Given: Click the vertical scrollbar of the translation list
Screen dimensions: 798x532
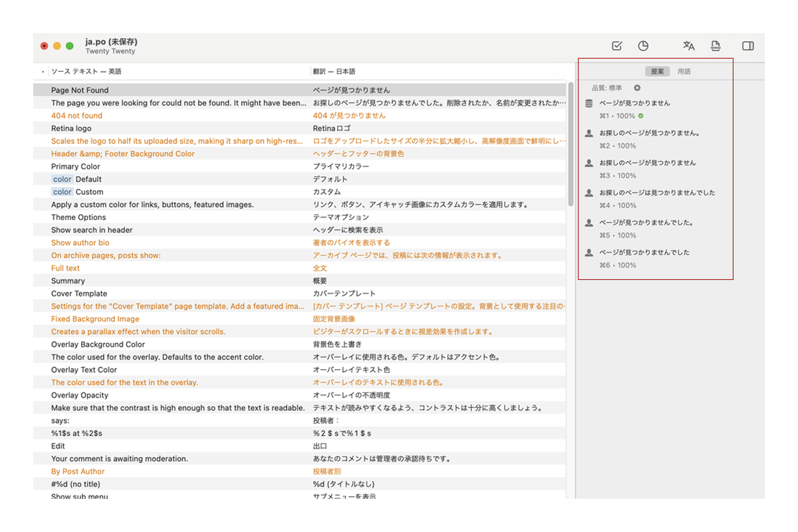Looking at the screenshot, I should (571, 143).
